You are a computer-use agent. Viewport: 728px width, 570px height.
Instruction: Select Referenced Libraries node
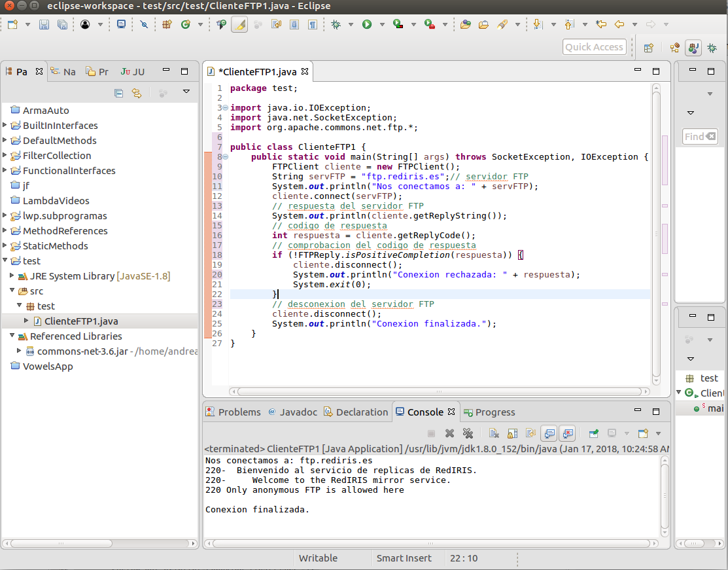[76, 336]
